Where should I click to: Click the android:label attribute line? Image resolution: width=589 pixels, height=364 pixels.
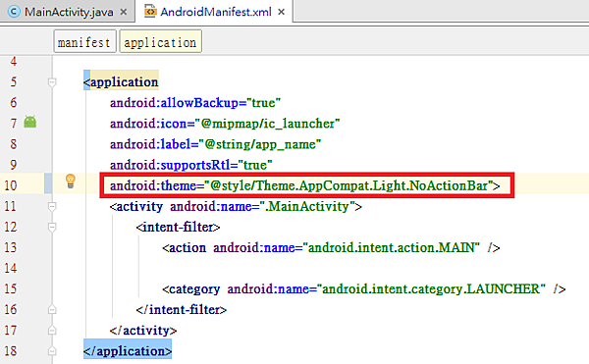215,144
